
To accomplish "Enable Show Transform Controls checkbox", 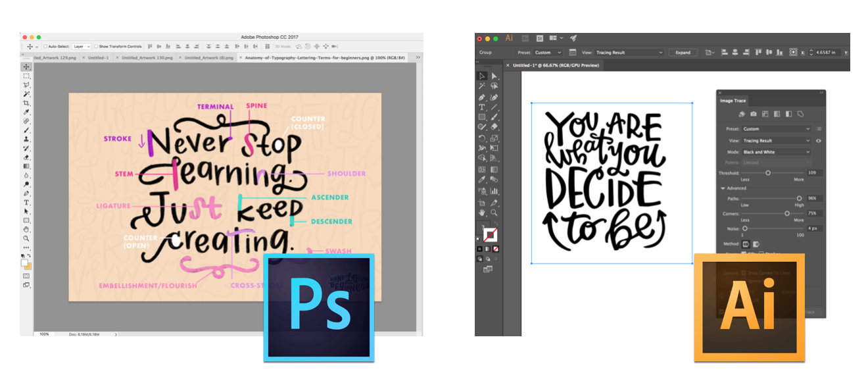I will click(x=96, y=47).
